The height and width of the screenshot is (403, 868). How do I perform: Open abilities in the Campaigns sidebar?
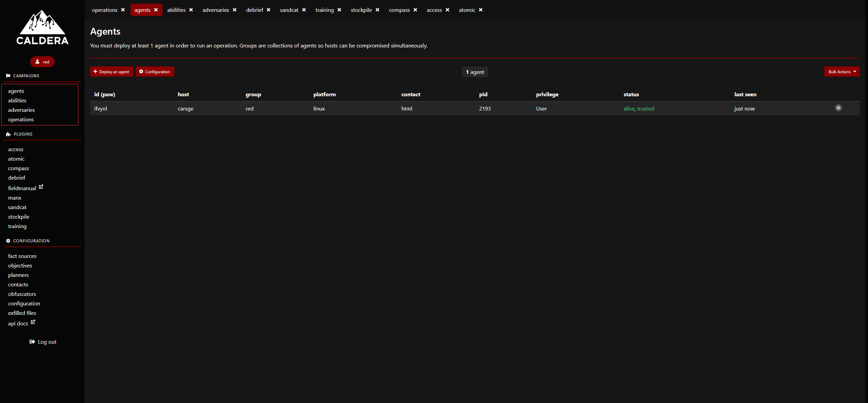tap(17, 100)
